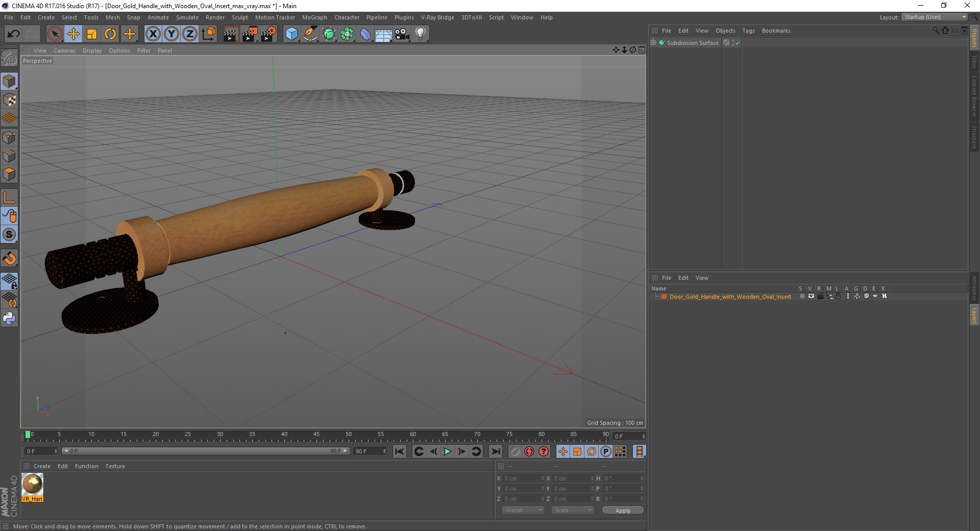Expand the Subdivision Surface object tree
980x531 pixels.
pyautogui.click(x=653, y=42)
